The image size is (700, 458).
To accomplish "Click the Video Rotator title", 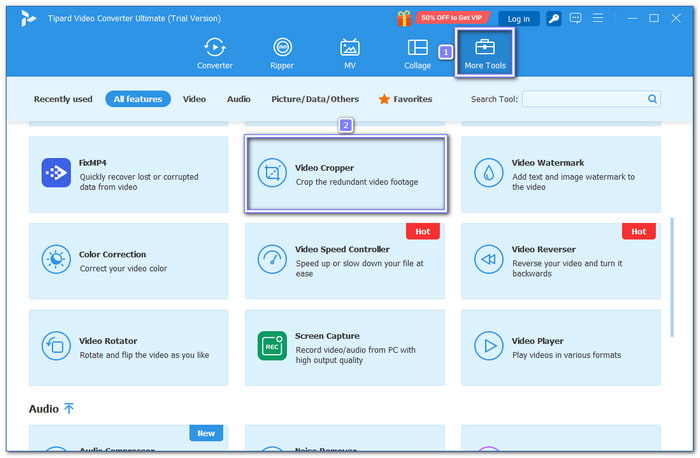I will tap(108, 341).
